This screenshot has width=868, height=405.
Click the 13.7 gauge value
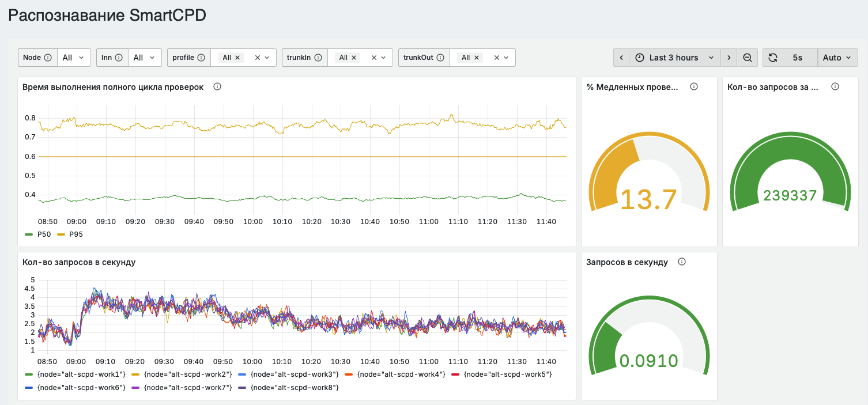click(648, 199)
